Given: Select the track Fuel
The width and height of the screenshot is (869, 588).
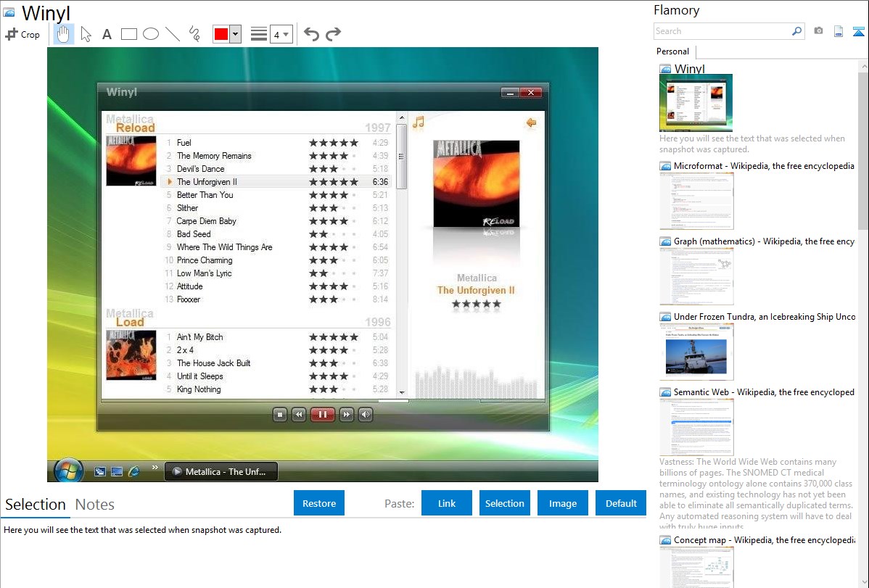Looking at the screenshot, I should coord(184,142).
